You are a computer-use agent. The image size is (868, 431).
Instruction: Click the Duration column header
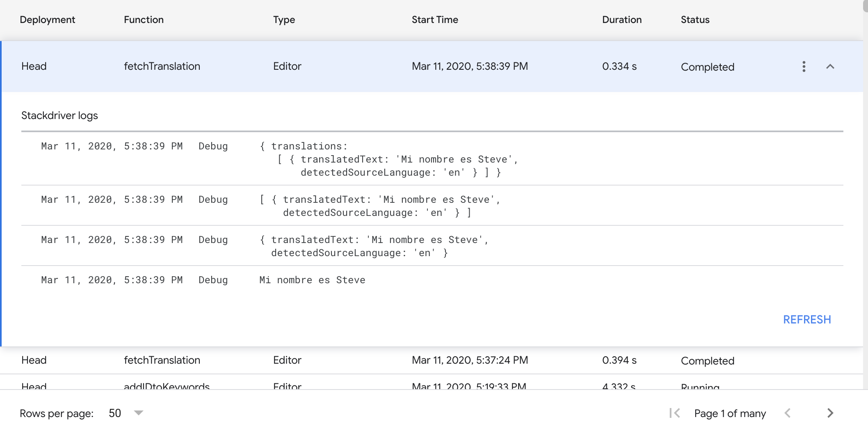click(x=621, y=20)
